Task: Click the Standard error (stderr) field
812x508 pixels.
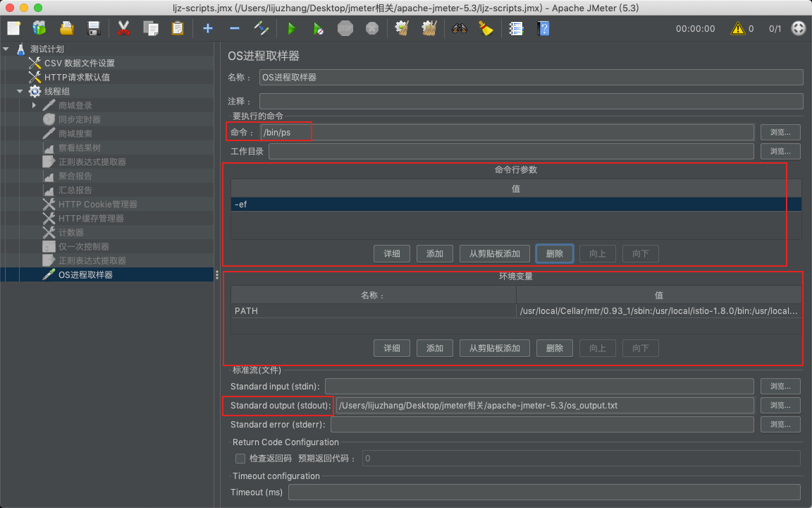Action: point(542,425)
